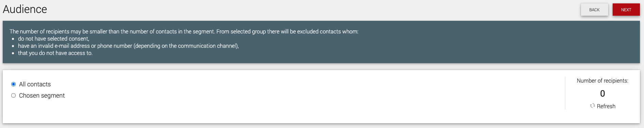Click the 'do not have selected consent' bullet

click(53, 39)
